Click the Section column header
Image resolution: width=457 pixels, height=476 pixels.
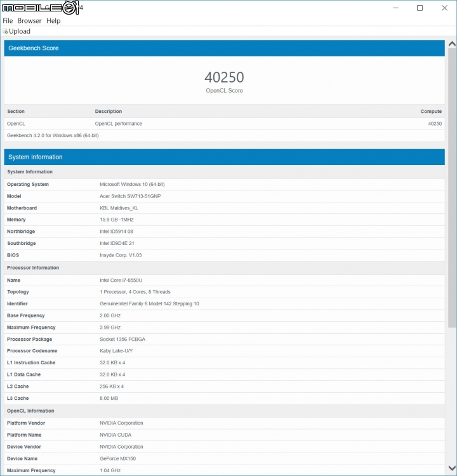tap(16, 112)
